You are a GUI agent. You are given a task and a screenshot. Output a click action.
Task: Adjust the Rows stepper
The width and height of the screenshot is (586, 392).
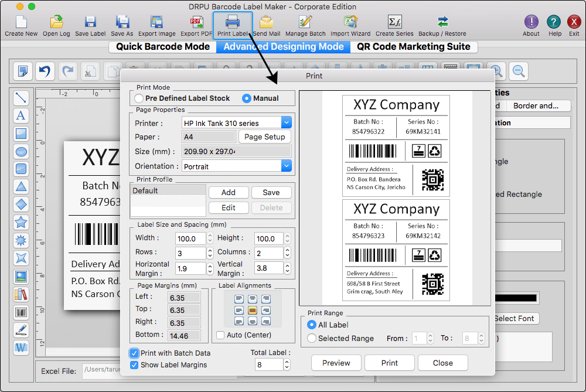pos(210,253)
